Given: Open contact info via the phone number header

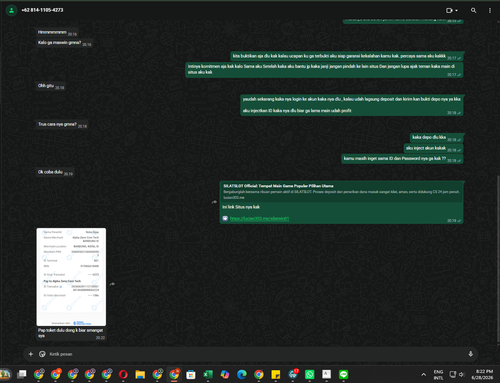Looking at the screenshot, I should (x=42, y=10).
